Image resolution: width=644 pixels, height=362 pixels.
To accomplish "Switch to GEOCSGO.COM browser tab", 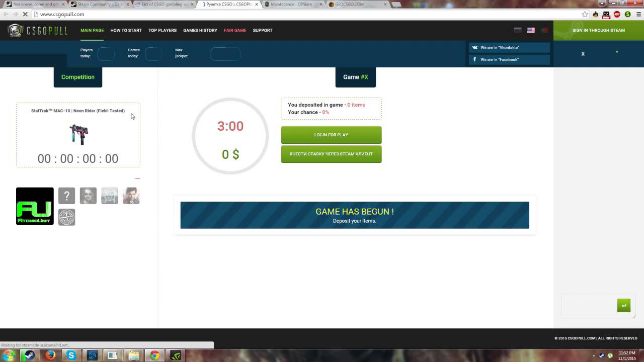I will 357,4.
